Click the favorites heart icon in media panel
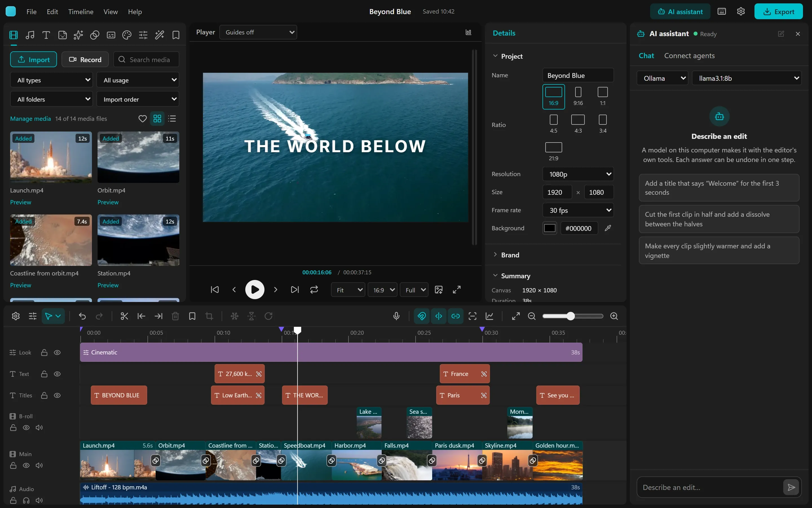This screenshot has height=508, width=812. tap(143, 119)
